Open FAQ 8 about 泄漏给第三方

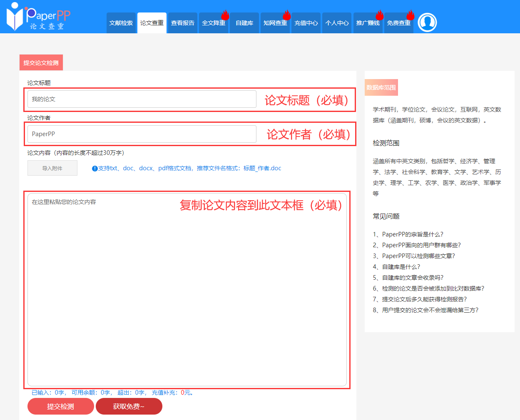tap(425, 310)
